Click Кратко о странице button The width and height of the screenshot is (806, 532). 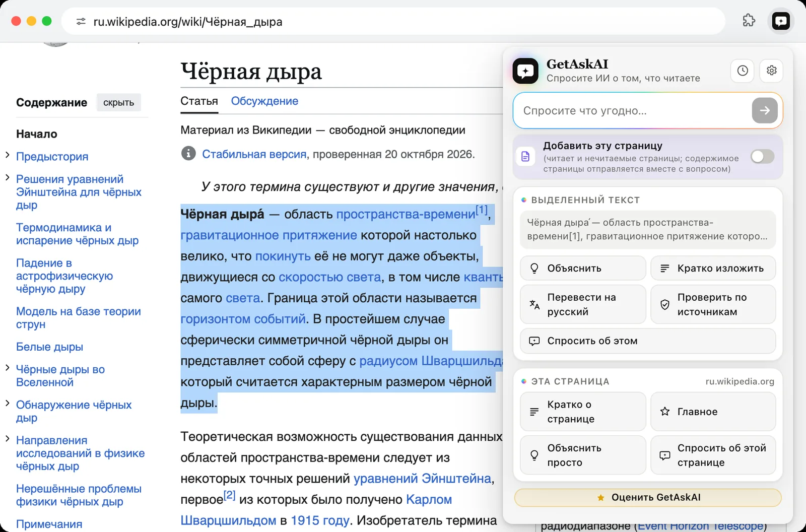click(583, 412)
